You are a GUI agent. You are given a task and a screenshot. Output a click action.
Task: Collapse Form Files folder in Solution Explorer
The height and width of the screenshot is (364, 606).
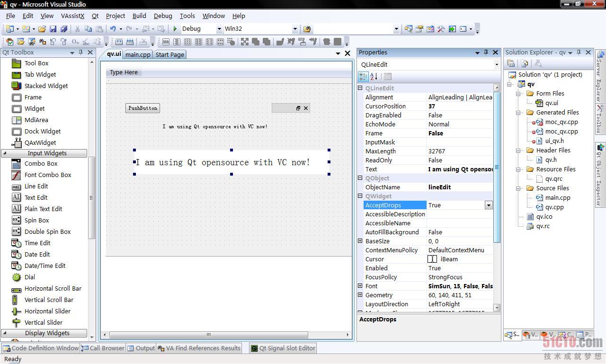tap(518, 94)
